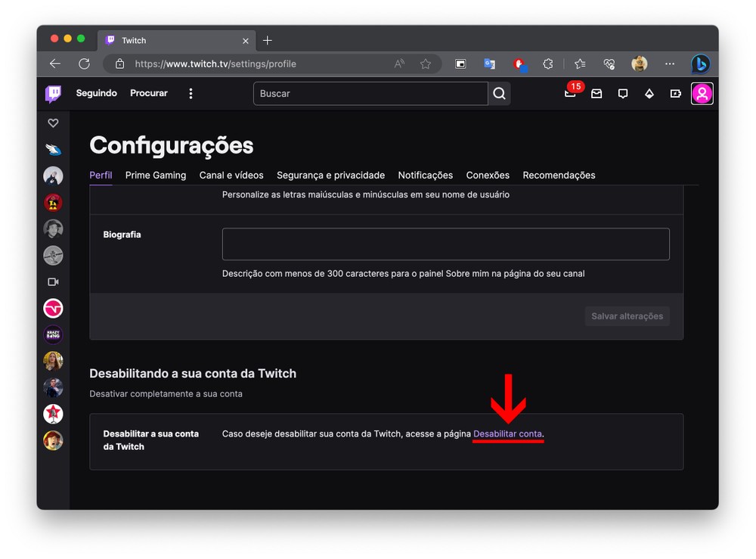Open the first followed channel with winged avatar

point(53,150)
